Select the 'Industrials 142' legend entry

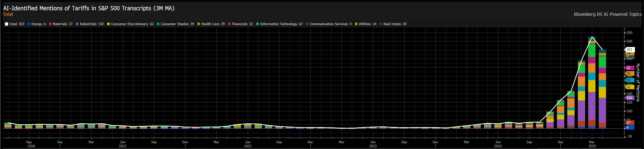click(92, 24)
